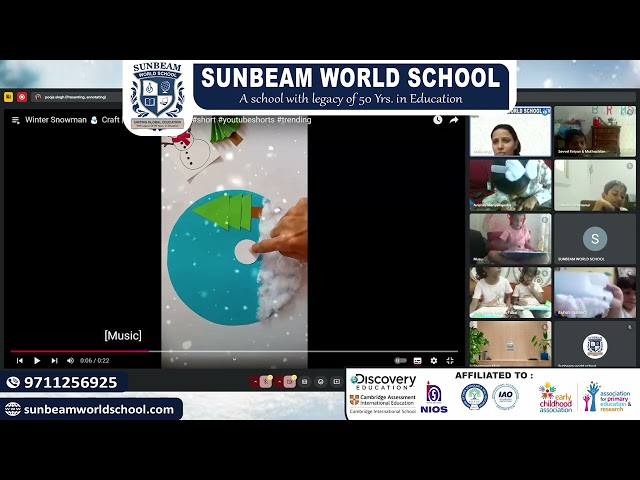This screenshot has height=480, width=640.
Task: Click the Share arrow icon on video
Action: coord(454,120)
